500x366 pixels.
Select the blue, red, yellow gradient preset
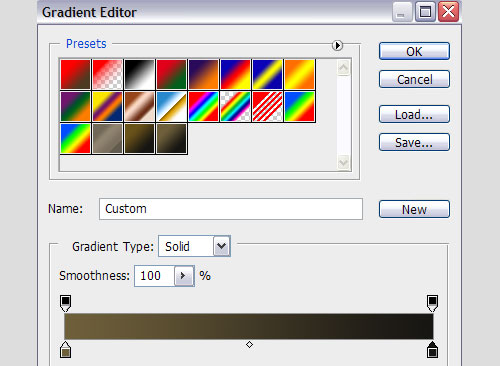[235, 74]
